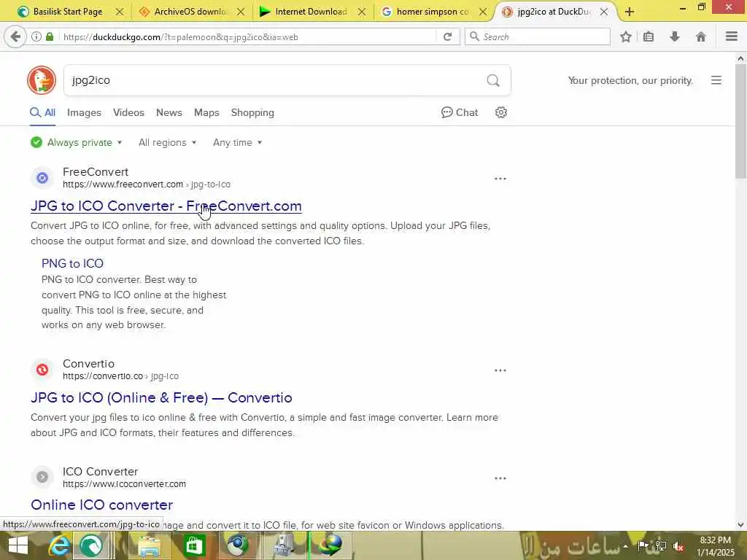The height and width of the screenshot is (560, 747).
Task: Open the Online ICO converter link
Action: [x=101, y=505]
